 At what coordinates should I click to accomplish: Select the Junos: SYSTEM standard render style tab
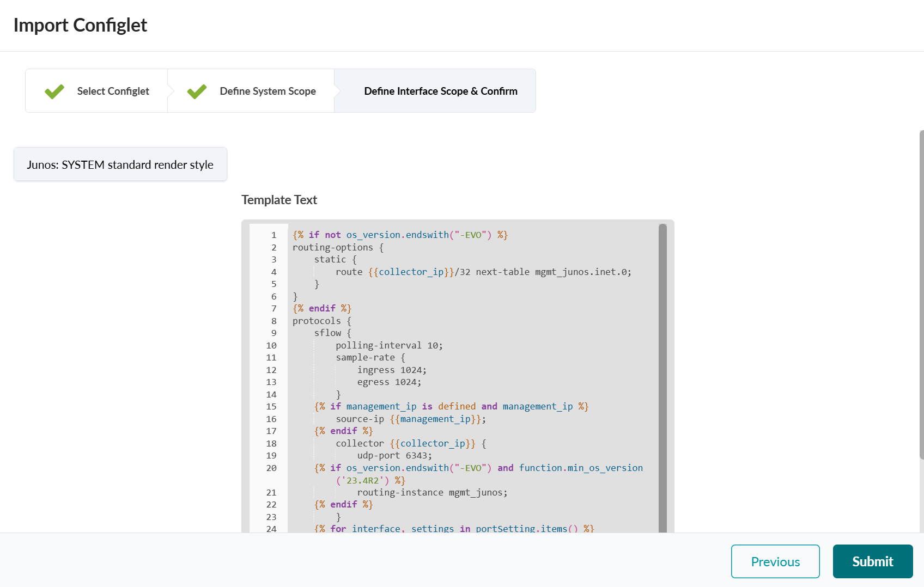[x=120, y=164]
